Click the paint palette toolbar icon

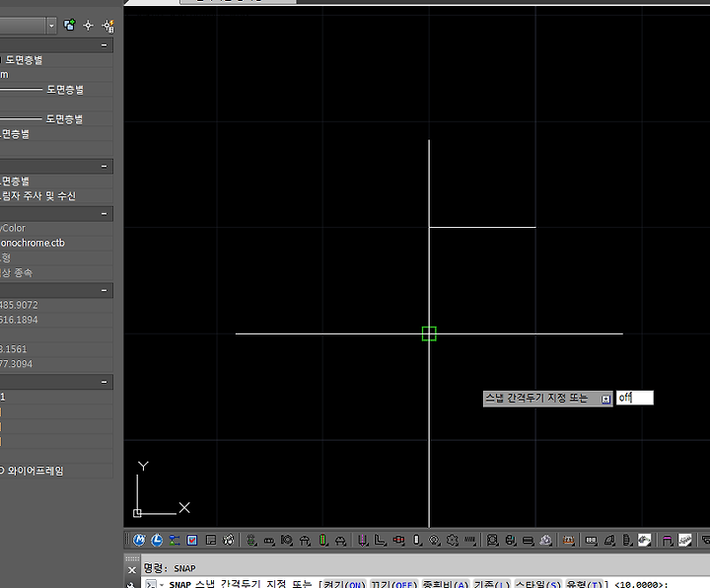[229, 540]
